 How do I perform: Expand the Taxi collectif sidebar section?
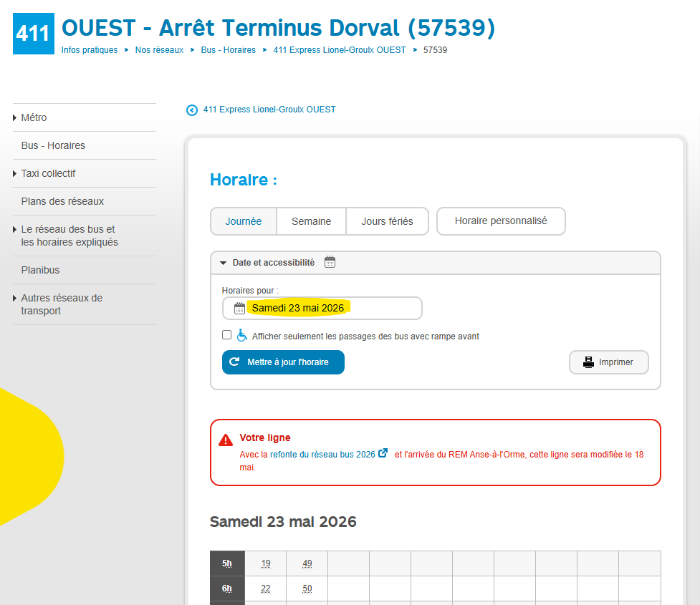coord(15,173)
